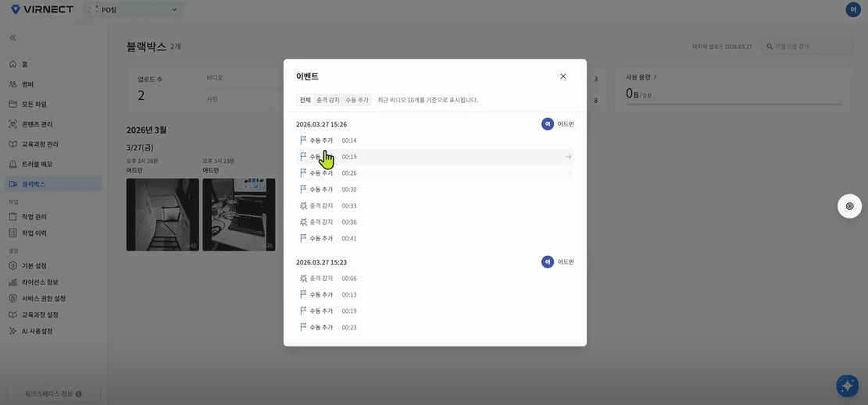This screenshot has height=405, width=868.
Task: Open the 모든 파일 folder icon
Action: point(13,104)
